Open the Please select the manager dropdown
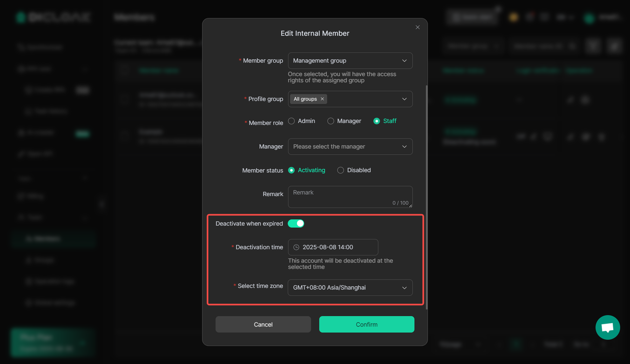Image resolution: width=630 pixels, height=364 pixels. [x=350, y=147]
